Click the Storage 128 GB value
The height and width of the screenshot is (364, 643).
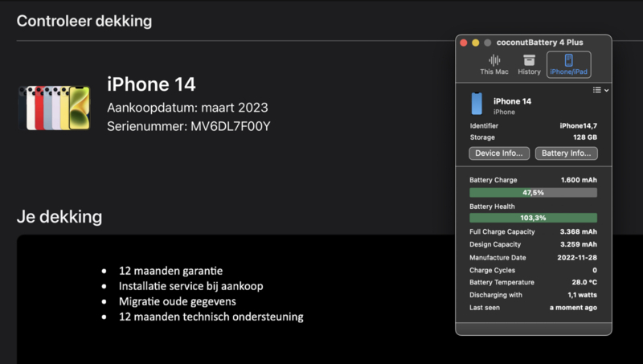[585, 137]
